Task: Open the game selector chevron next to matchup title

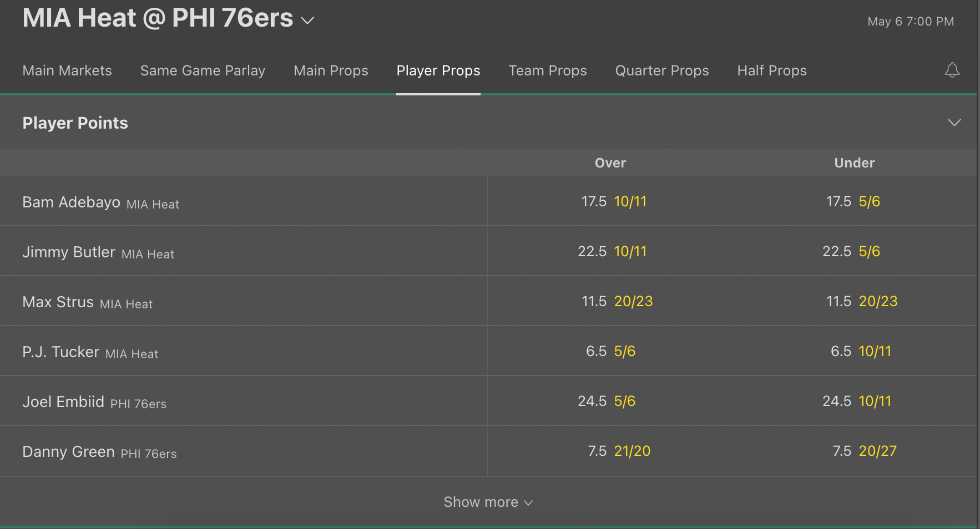Action: pos(309,20)
